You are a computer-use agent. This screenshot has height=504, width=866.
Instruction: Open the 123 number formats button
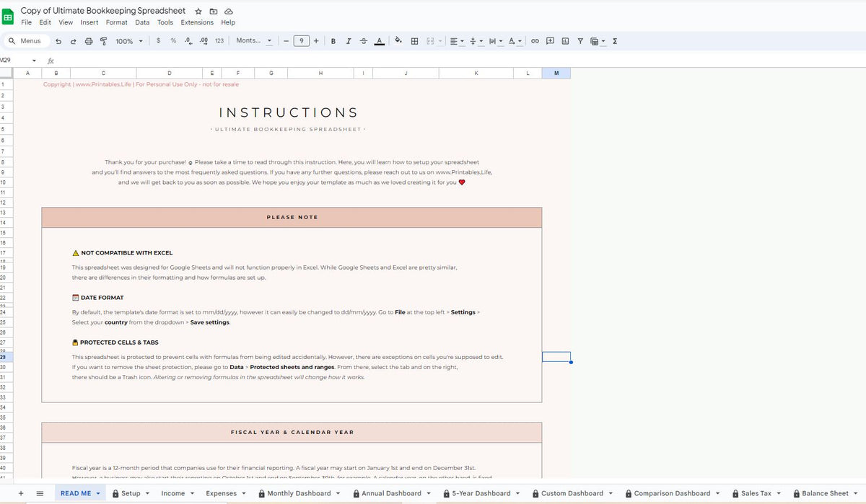(x=219, y=40)
